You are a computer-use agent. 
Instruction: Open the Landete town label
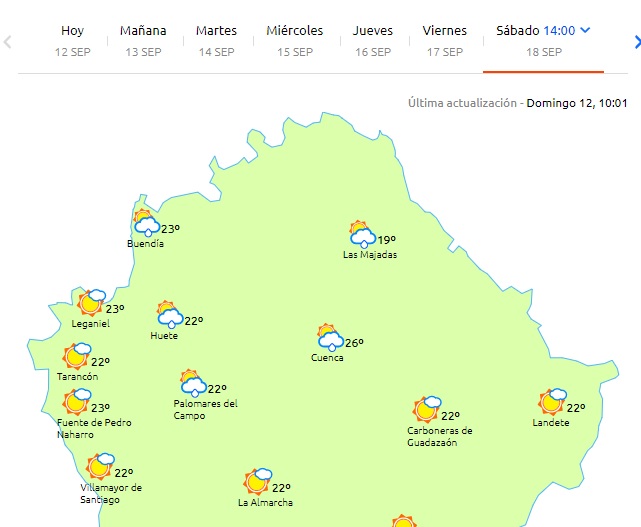click(551, 423)
